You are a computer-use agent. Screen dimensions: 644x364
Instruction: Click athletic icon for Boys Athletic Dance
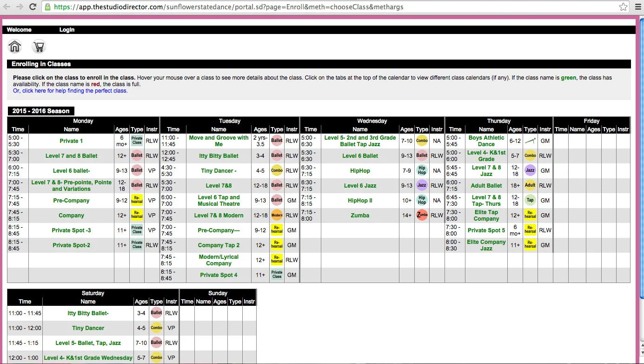tap(530, 141)
